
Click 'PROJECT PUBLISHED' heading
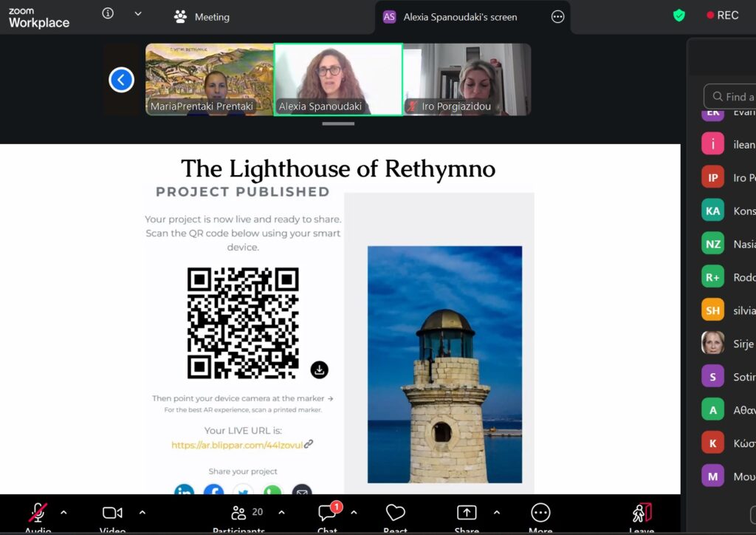[x=242, y=191]
